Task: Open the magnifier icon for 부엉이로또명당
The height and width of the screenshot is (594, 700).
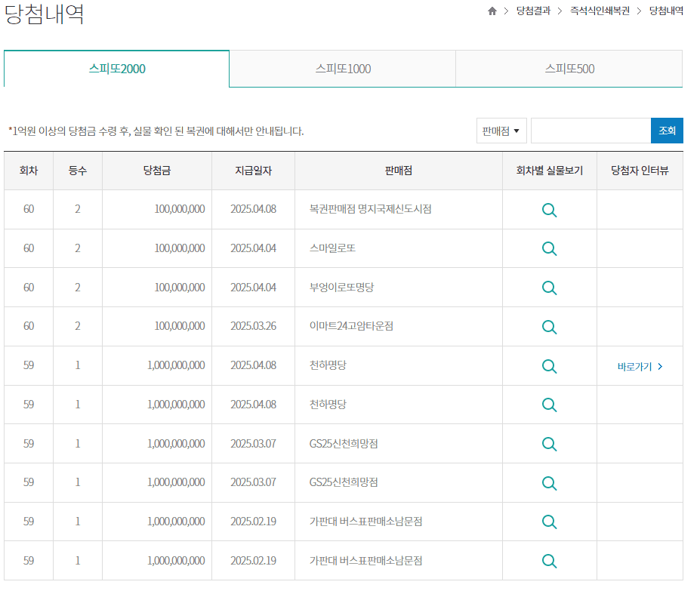Action: [x=549, y=287]
